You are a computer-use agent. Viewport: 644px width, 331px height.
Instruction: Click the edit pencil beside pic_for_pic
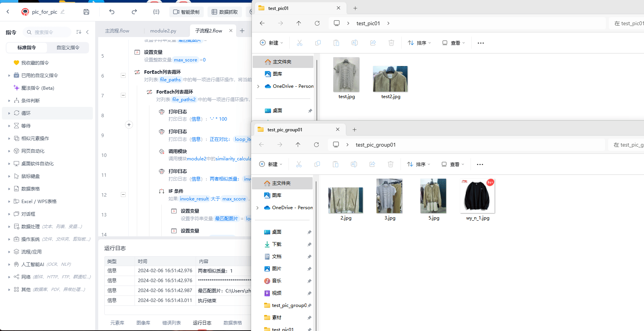tap(63, 12)
